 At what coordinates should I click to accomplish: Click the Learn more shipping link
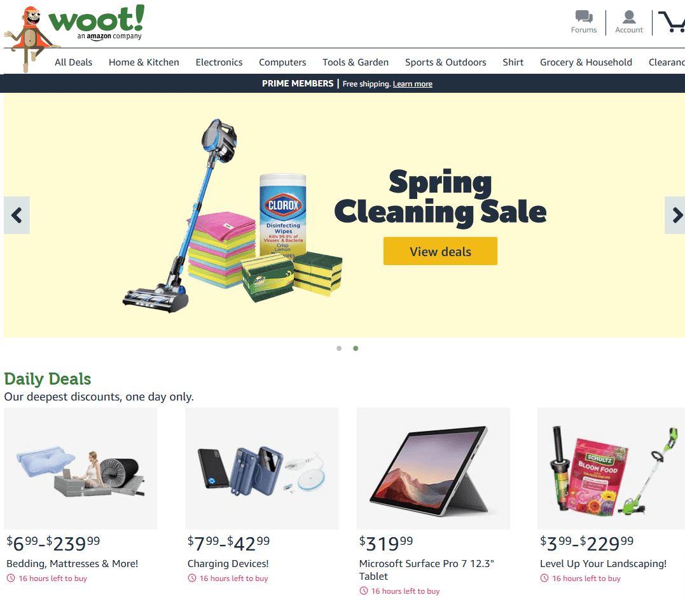412,84
